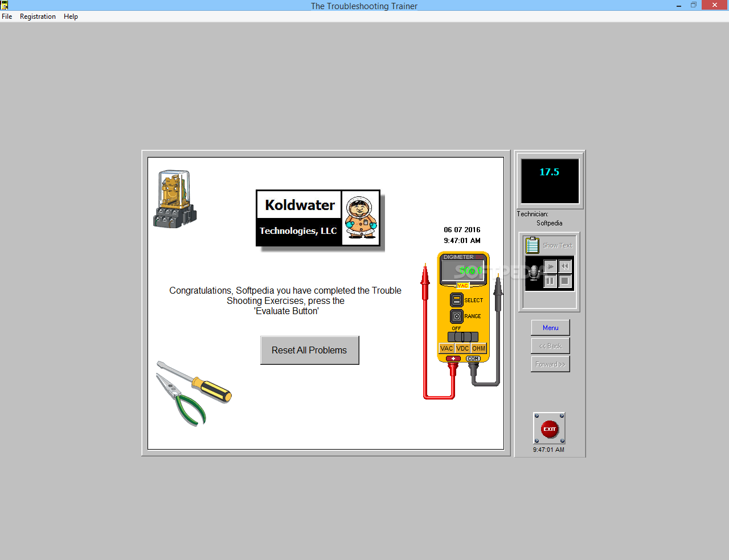Click the 17.5 score display
Screen dimensions: 729x560
[x=550, y=181]
